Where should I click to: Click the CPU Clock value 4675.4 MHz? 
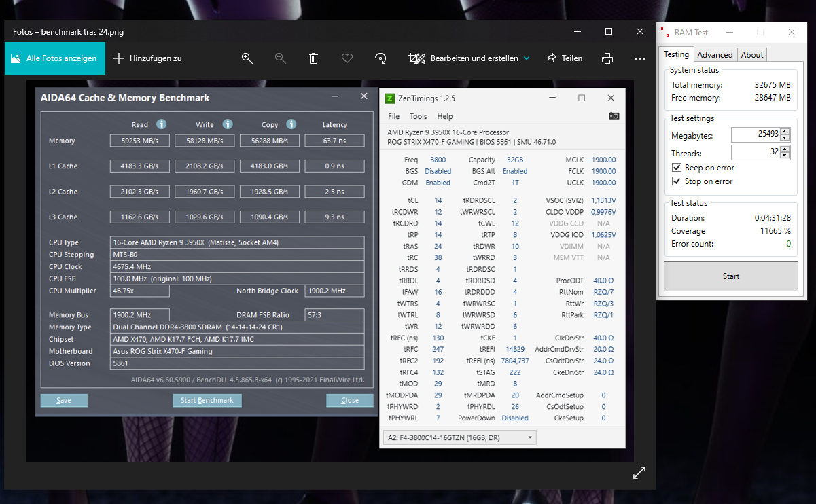pyautogui.click(x=237, y=266)
